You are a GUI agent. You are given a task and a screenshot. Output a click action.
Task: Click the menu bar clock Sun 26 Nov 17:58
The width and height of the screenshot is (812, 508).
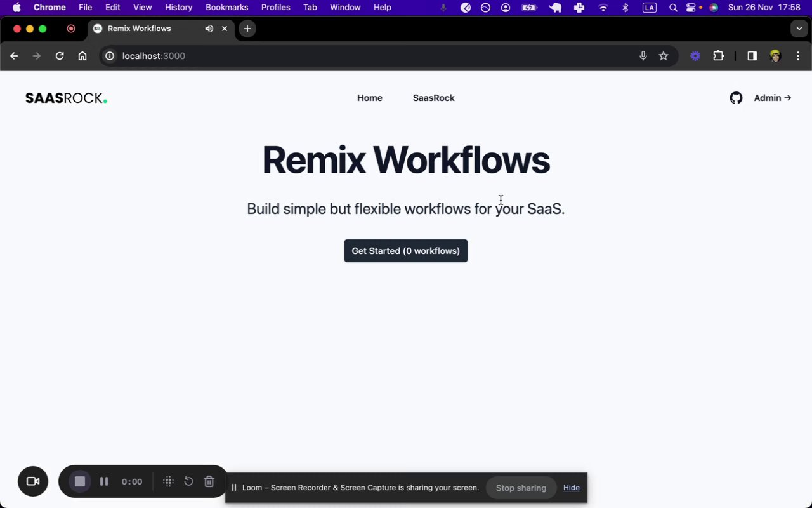click(764, 8)
